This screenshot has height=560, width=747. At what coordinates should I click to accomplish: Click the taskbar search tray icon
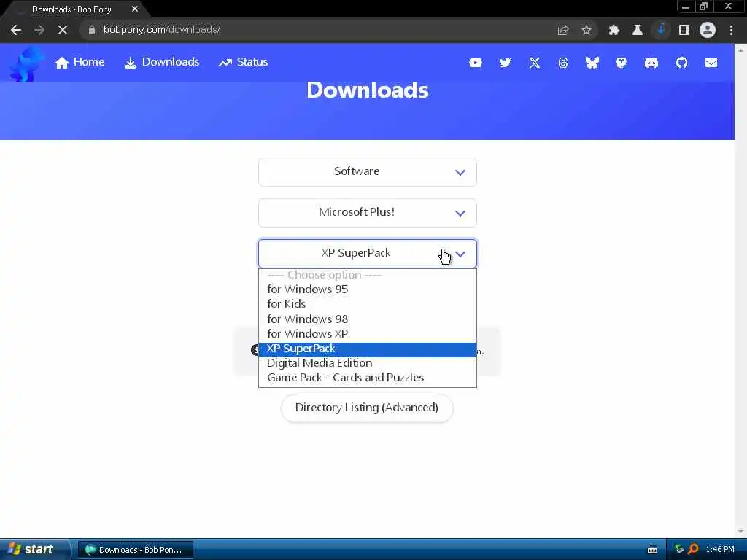pos(693,550)
